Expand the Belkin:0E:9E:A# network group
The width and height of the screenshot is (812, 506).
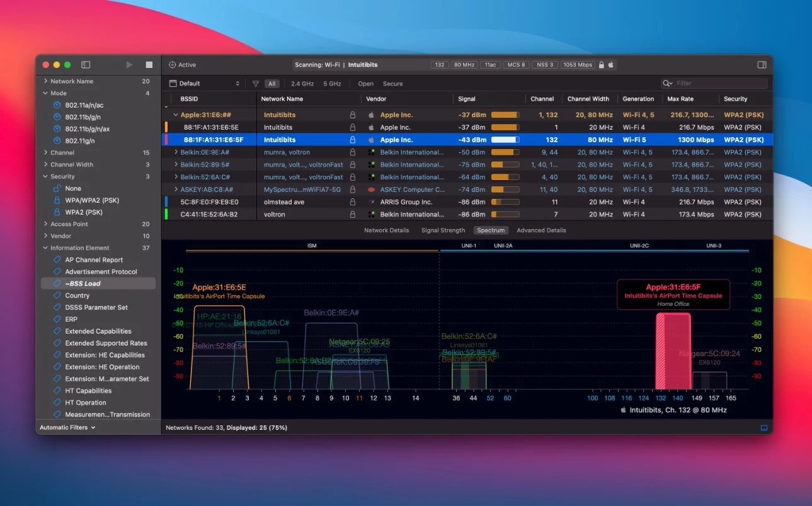(x=176, y=152)
